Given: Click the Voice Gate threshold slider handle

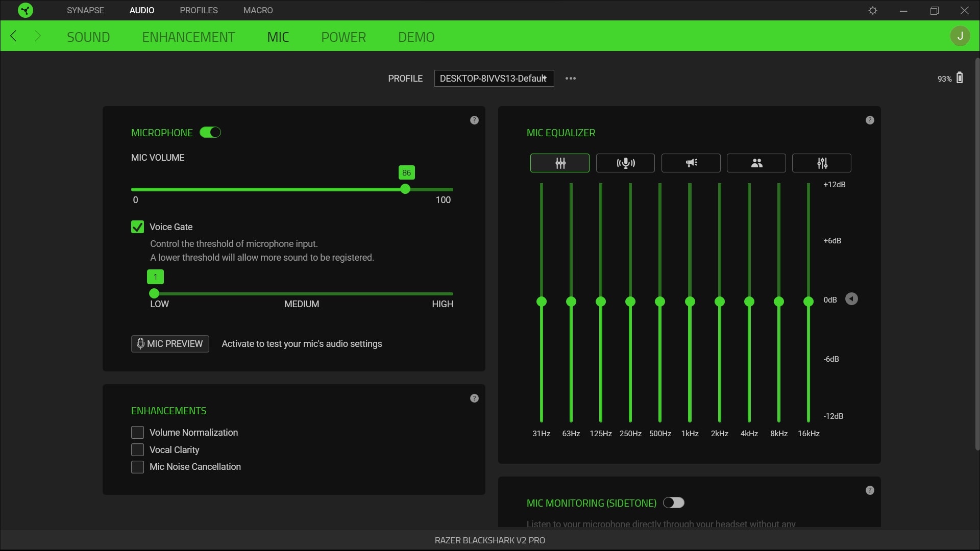Looking at the screenshot, I should click(x=154, y=293).
